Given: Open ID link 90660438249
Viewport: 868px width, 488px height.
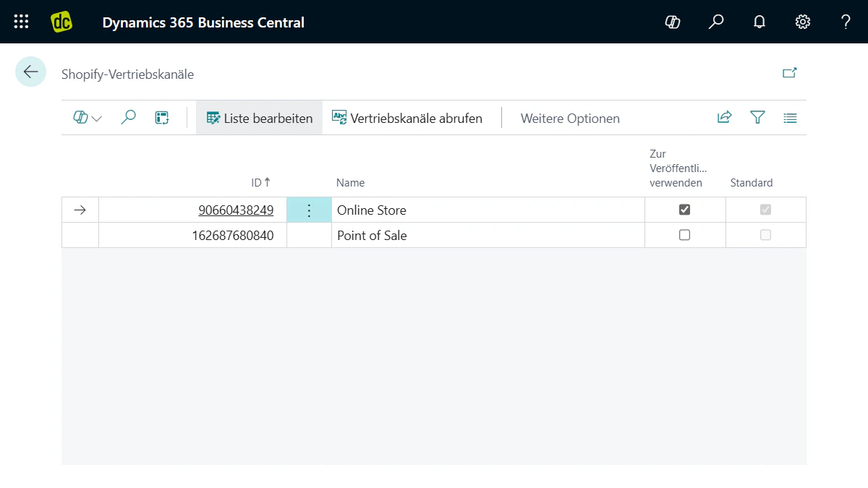Looking at the screenshot, I should point(236,210).
